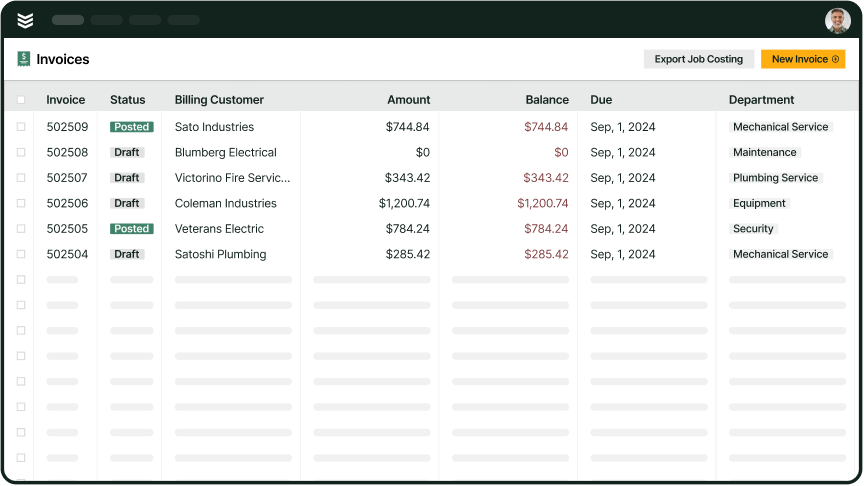
Task: Click Draft status badge for Blumberg Electrical
Action: pyautogui.click(x=127, y=152)
